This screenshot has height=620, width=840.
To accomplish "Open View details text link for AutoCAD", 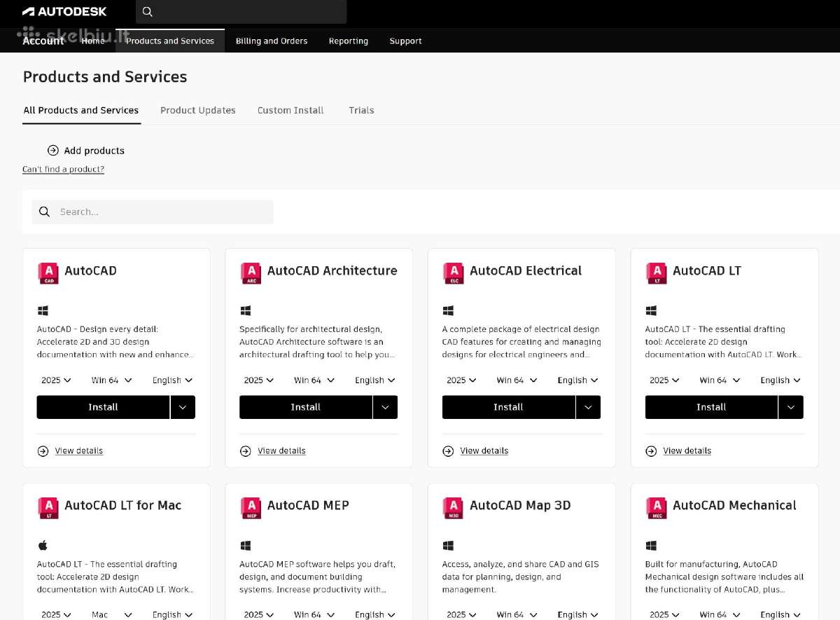I will click(79, 451).
